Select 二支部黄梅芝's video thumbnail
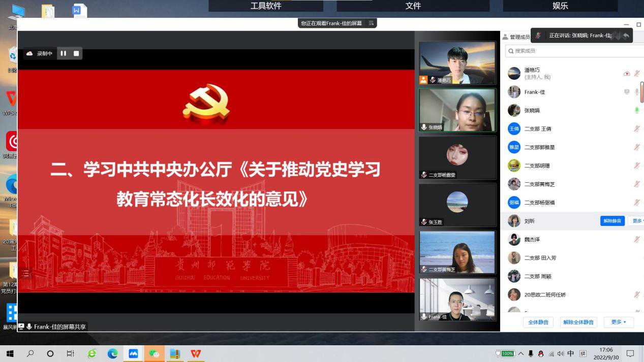The image size is (644, 362). 457,252
